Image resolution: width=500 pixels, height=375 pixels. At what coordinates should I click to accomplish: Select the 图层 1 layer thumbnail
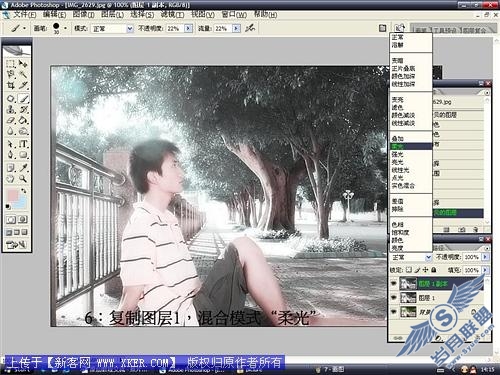[408, 297]
